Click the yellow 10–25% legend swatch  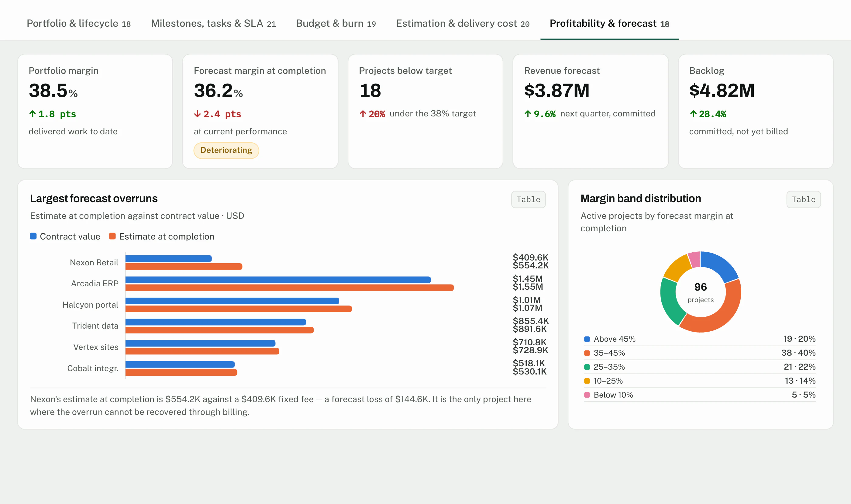click(x=587, y=381)
